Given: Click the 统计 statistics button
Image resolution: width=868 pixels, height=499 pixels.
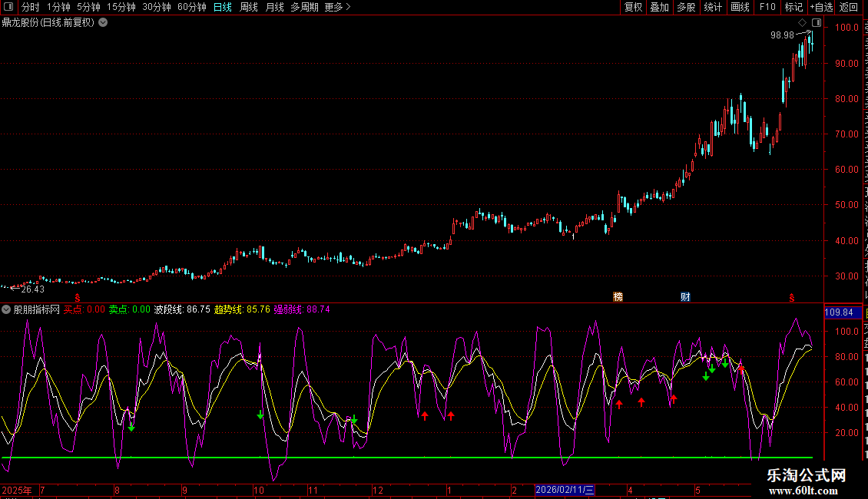Looking at the screenshot, I should coord(713,7).
